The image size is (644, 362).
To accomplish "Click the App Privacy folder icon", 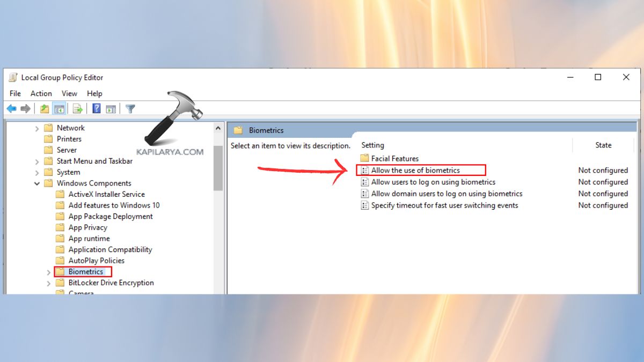I will (60, 227).
